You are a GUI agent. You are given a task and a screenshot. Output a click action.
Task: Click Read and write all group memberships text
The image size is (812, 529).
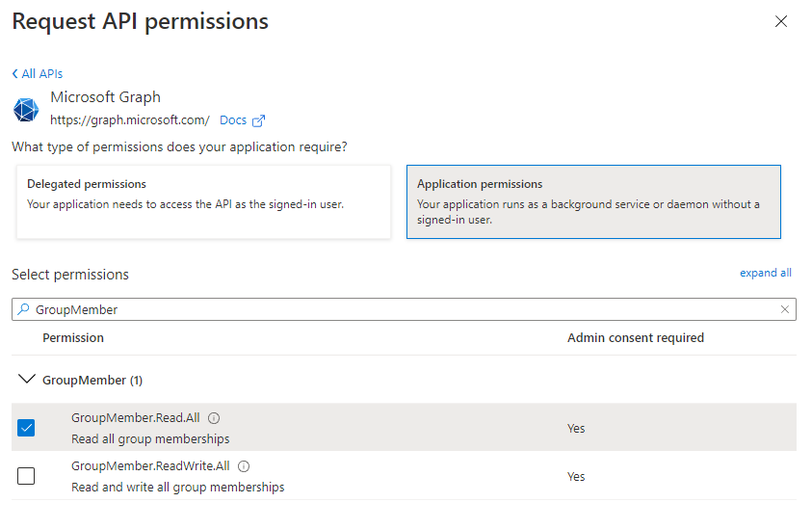tap(178, 488)
